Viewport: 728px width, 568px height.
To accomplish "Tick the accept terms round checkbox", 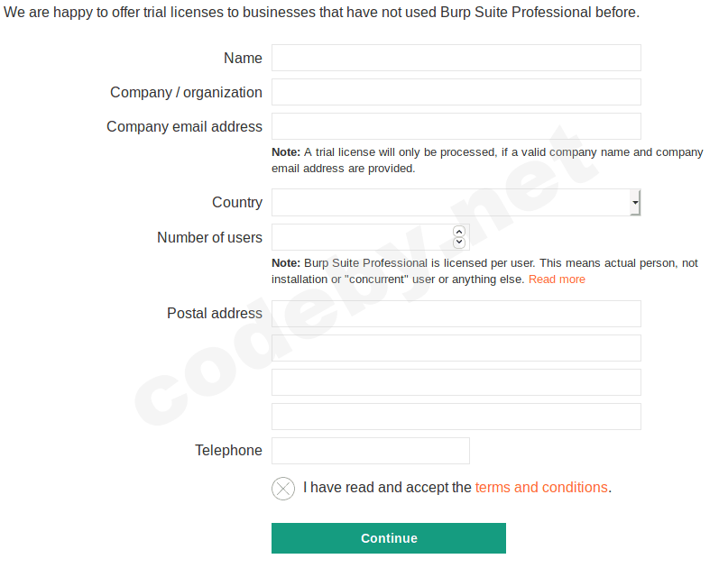I will tap(283, 489).
